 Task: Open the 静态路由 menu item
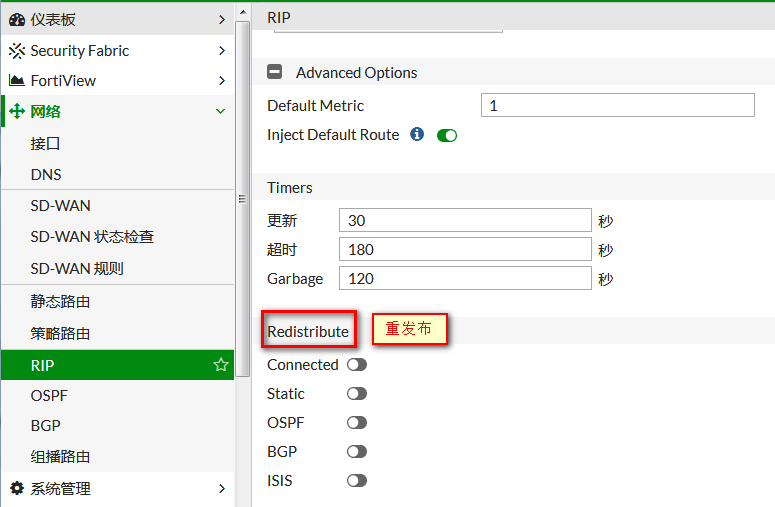click(60, 302)
